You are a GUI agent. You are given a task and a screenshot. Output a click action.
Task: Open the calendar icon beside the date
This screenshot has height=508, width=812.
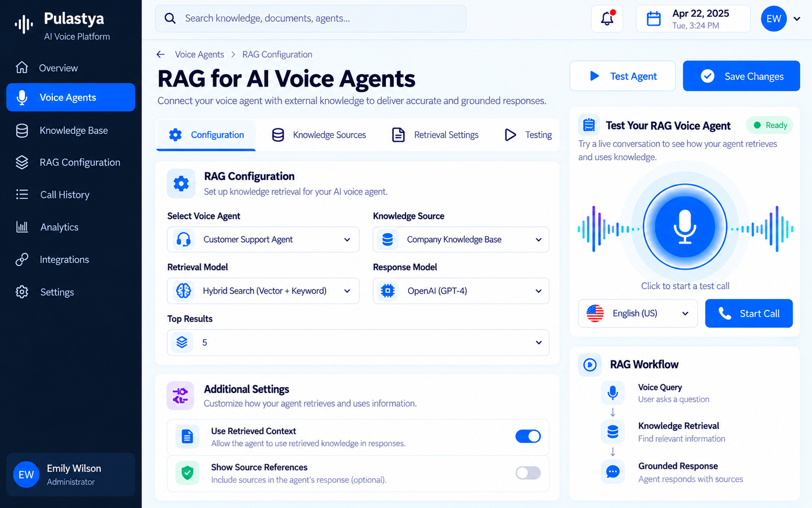[x=654, y=19]
